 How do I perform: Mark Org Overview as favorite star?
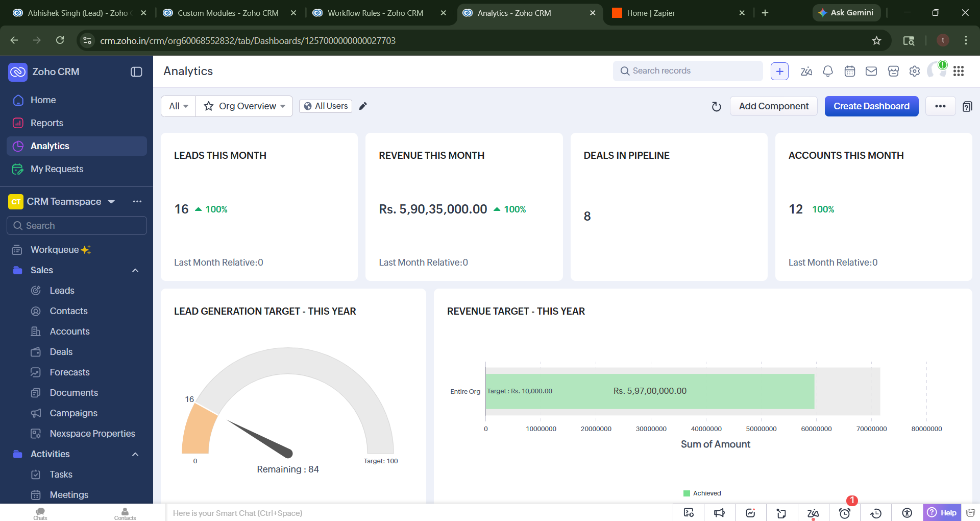coord(209,106)
